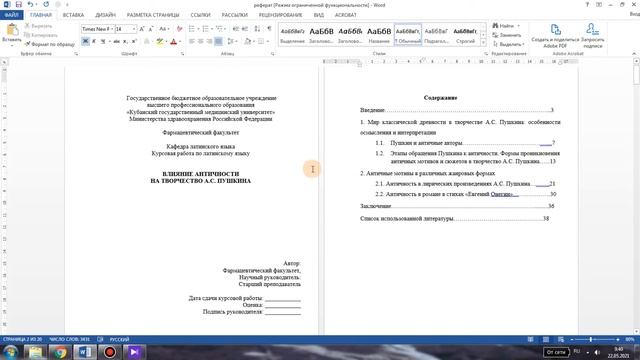The width and height of the screenshot is (640, 360).
Task: Click the Windows Start button
Action: click(10, 352)
